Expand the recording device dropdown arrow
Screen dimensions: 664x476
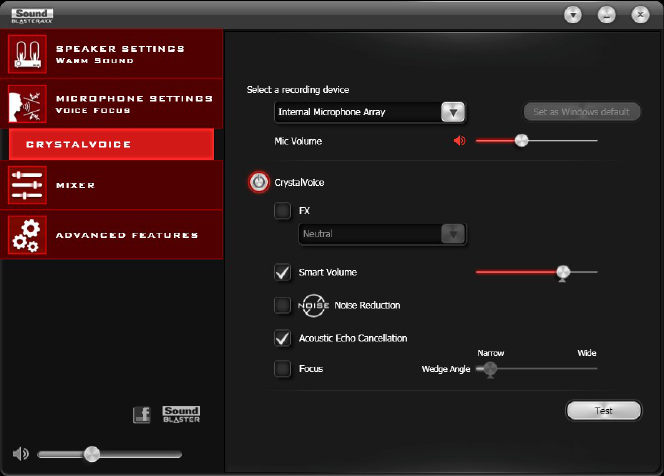(x=453, y=112)
